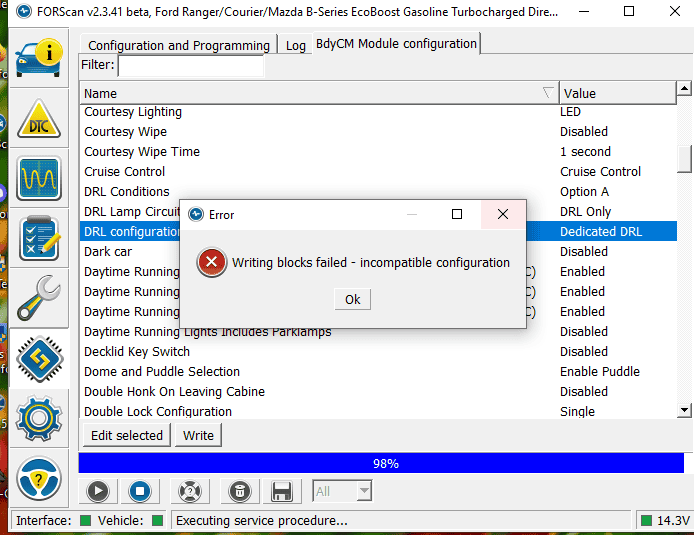Click the Edit selected button
The height and width of the screenshot is (535, 694).
127,435
